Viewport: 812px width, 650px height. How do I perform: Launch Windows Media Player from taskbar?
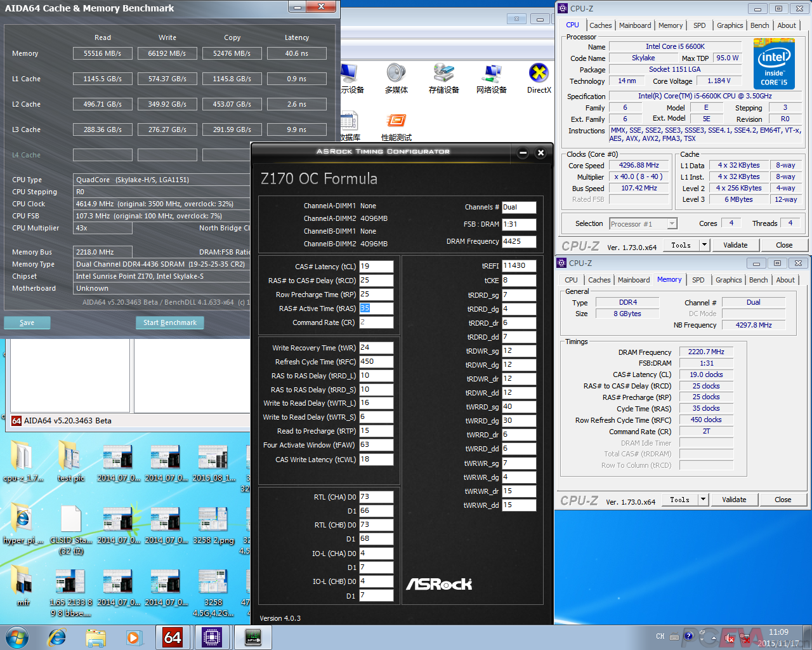[x=134, y=637]
